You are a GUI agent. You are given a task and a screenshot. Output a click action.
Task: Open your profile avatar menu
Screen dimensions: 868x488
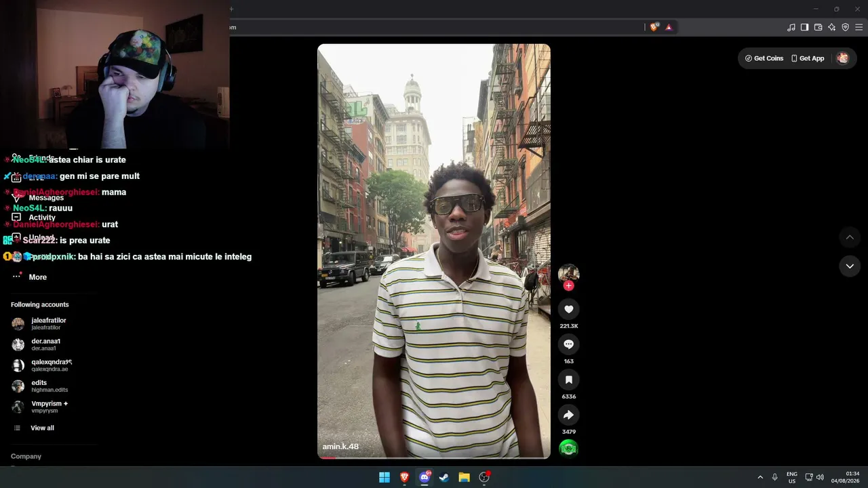pos(843,58)
